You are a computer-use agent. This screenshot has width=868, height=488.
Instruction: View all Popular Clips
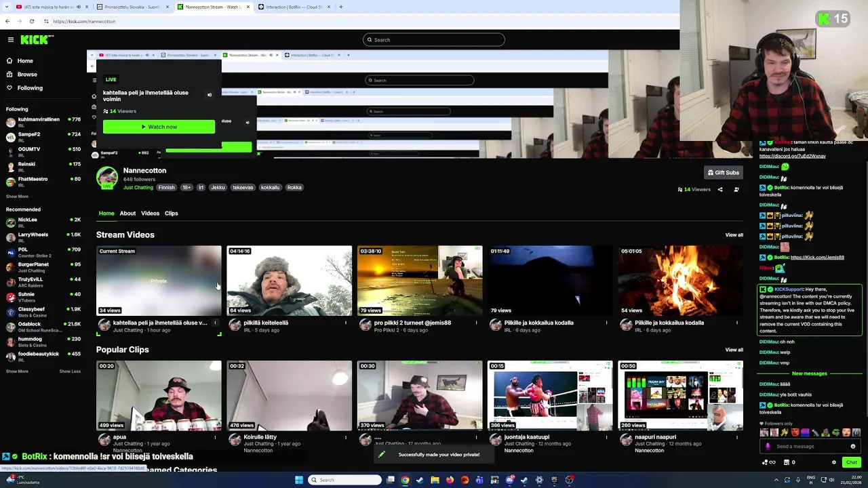(734, 350)
